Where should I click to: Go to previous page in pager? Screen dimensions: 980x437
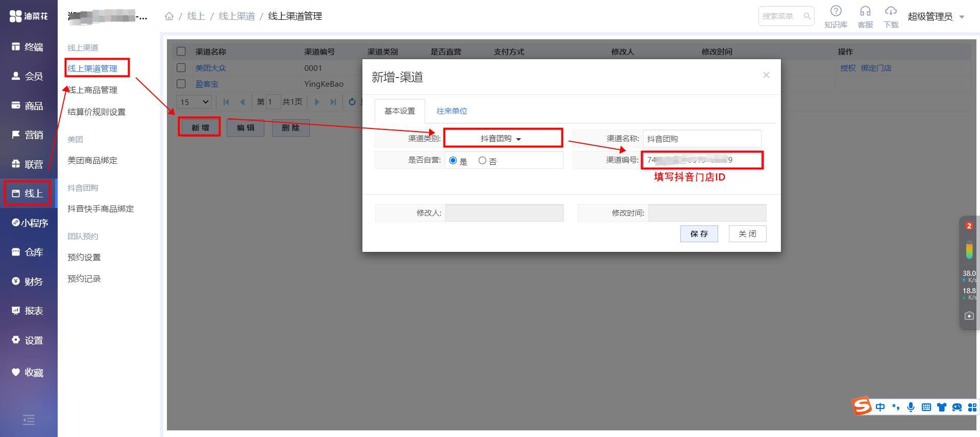(242, 102)
